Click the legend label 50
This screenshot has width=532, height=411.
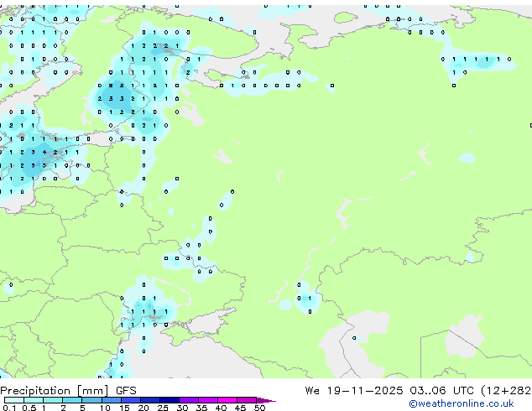coord(259,408)
